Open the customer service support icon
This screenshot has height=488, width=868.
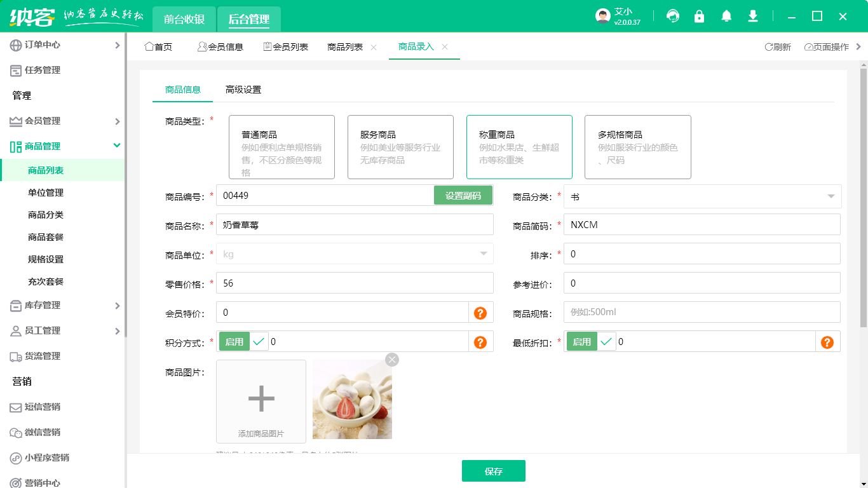coord(672,16)
